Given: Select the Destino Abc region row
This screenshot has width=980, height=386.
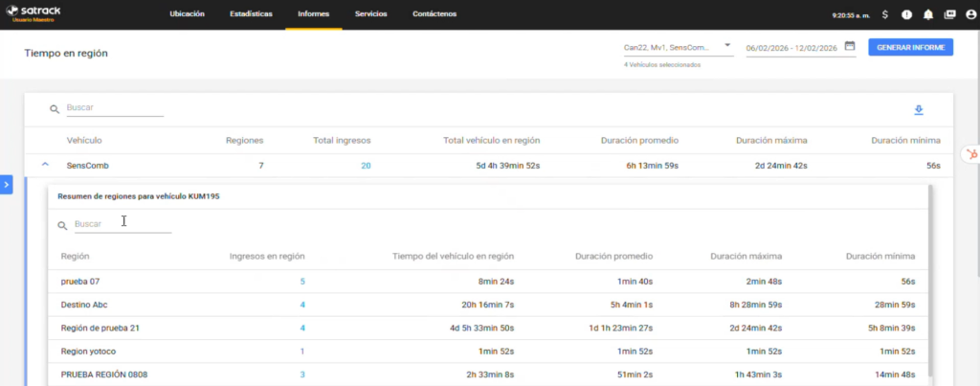Looking at the screenshot, I should (487, 305).
